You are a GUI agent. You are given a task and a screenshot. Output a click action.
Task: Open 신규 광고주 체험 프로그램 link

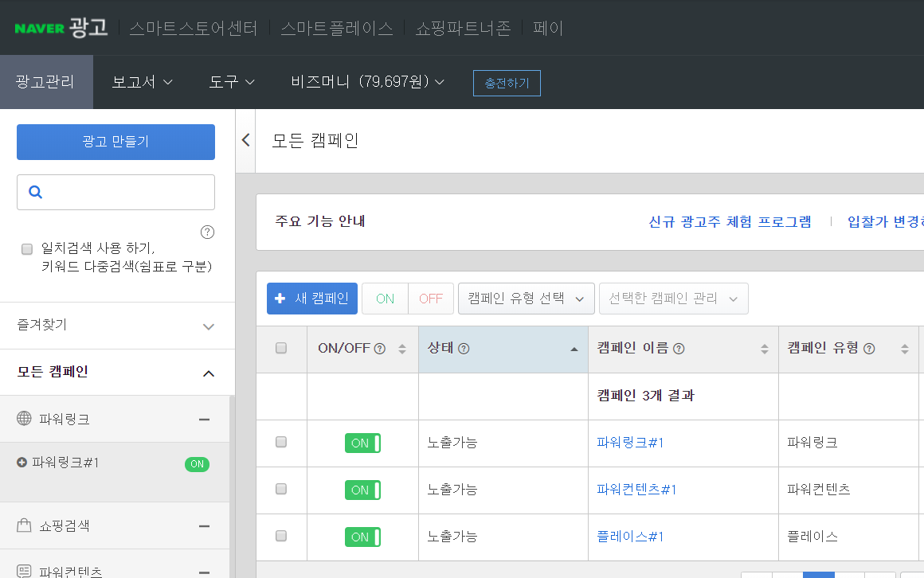[730, 222]
